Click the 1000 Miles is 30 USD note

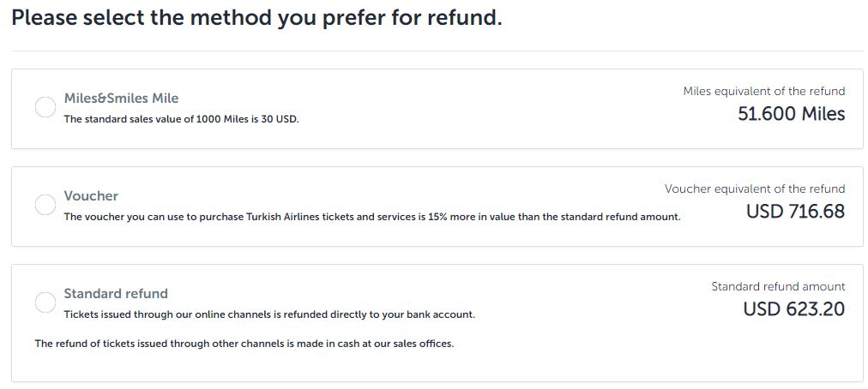click(181, 119)
